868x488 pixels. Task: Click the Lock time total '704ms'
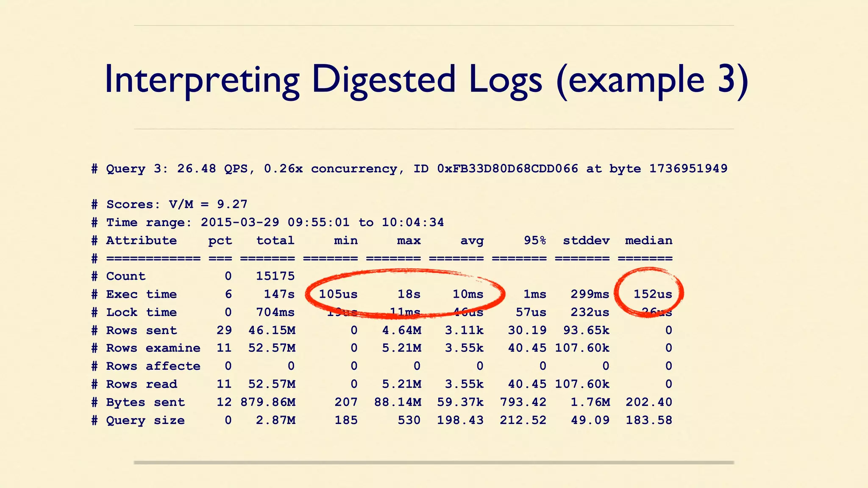275,312
